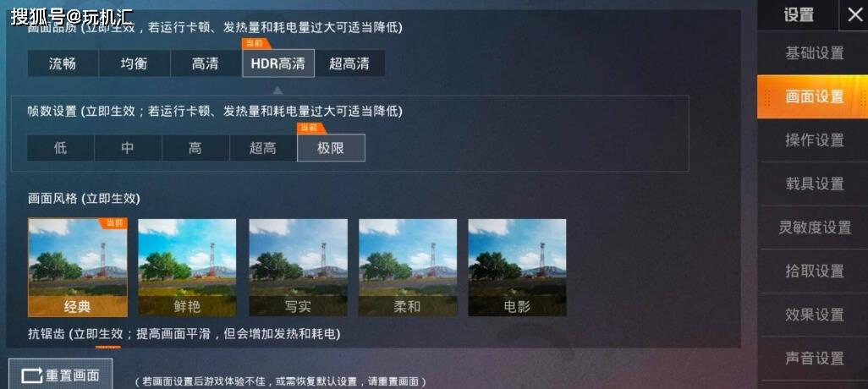Switch to 灵敏度设置 tab
Screen dimensions: 868x389
(x=815, y=227)
